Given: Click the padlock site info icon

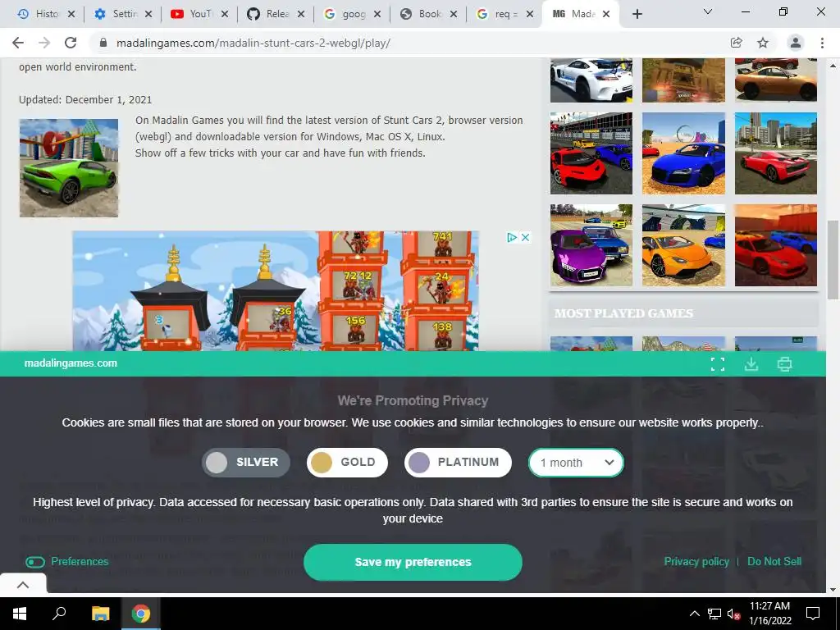Looking at the screenshot, I should pyautogui.click(x=103, y=43).
